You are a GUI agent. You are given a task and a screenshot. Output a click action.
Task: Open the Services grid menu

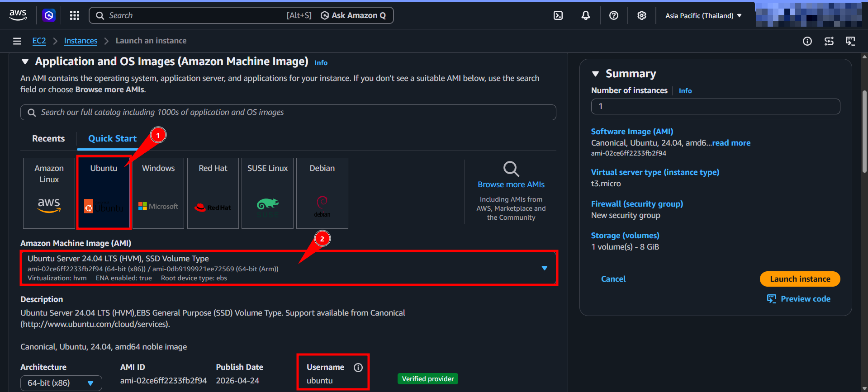75,15
